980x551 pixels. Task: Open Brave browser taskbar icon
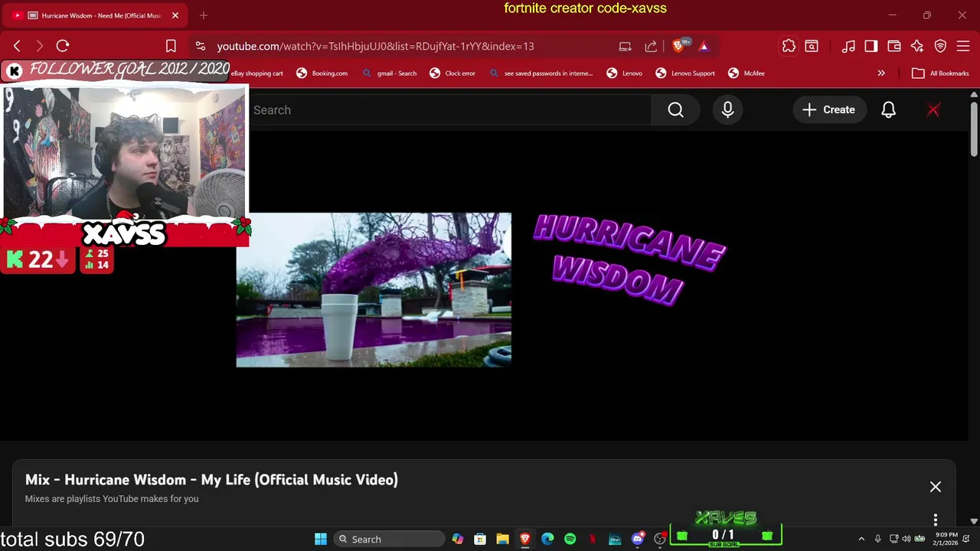click(525, 540)
